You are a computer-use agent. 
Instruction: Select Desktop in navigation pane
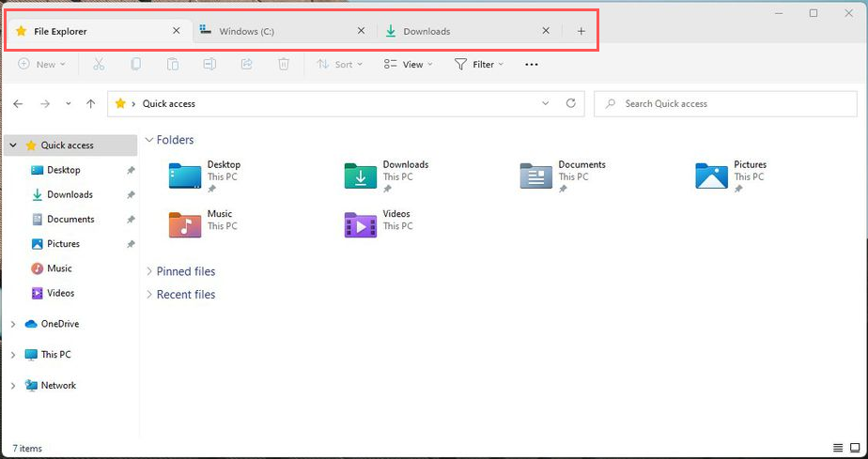[64, 170]
